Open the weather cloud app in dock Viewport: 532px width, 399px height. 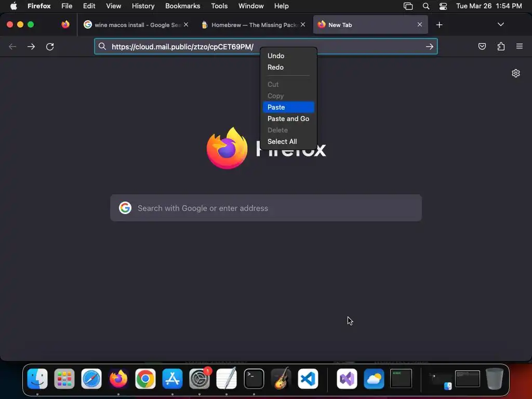(374, 379)
